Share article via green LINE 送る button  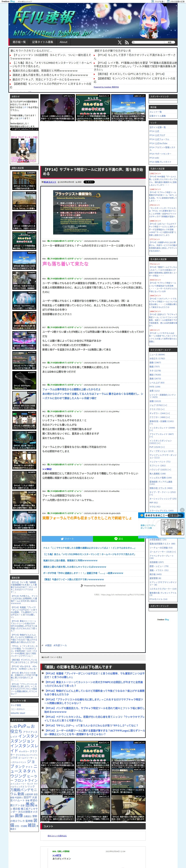click(x=119, y=539)
